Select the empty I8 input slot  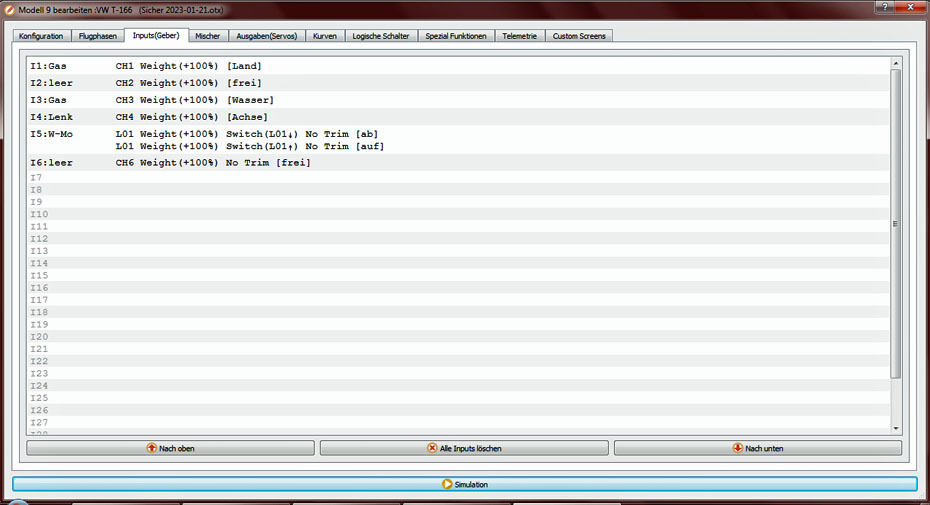click(458, 190)
